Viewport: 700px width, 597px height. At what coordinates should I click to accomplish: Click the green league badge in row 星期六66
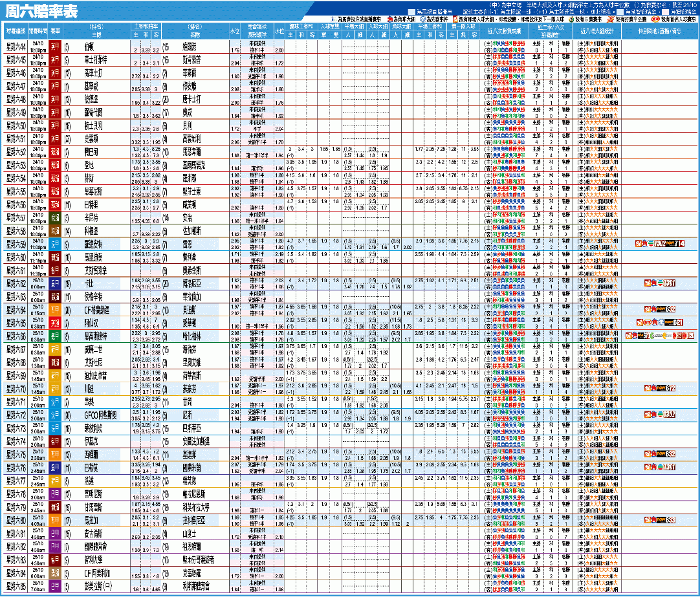coord(55,336)
